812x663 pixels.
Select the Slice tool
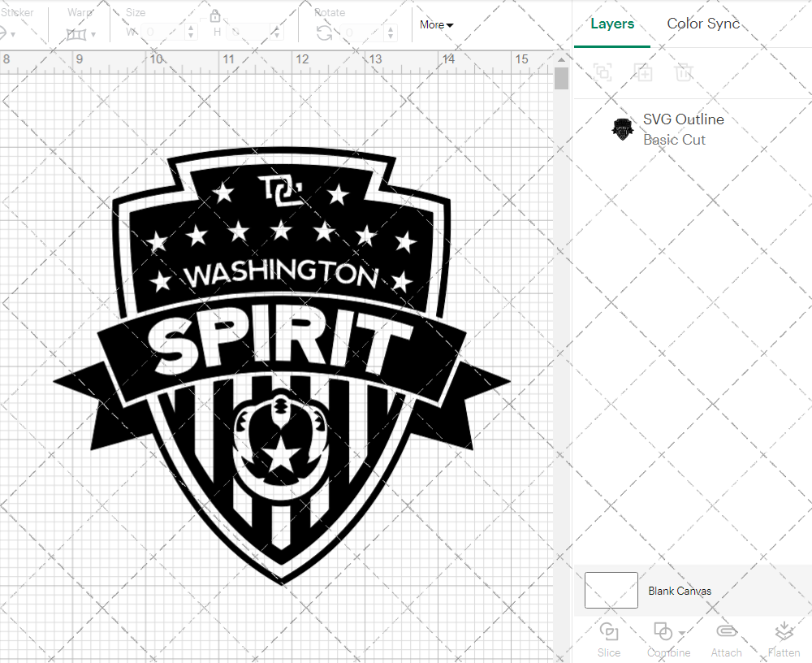pyautogui.click(x=609, y=639)
